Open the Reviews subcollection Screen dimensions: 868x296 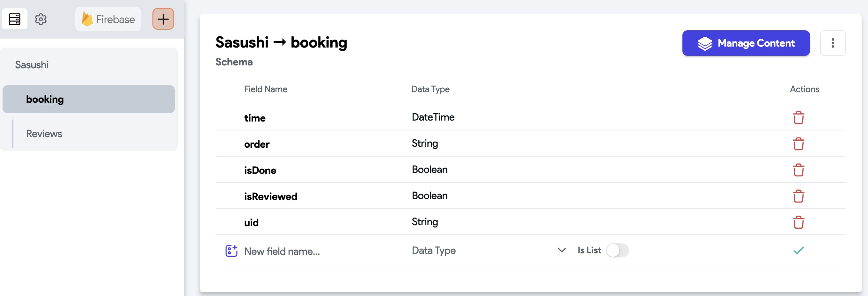click(x=44, y=134)
